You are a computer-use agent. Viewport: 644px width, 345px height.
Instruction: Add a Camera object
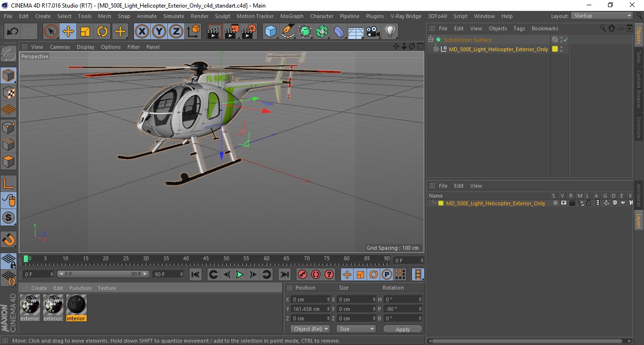click(373, 32)
